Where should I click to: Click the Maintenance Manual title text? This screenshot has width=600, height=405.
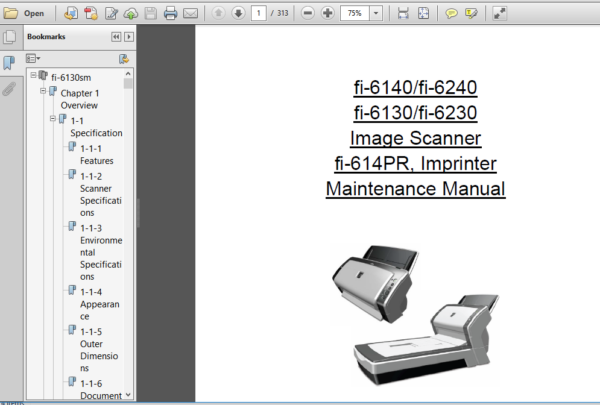click(x=416, y=189)
